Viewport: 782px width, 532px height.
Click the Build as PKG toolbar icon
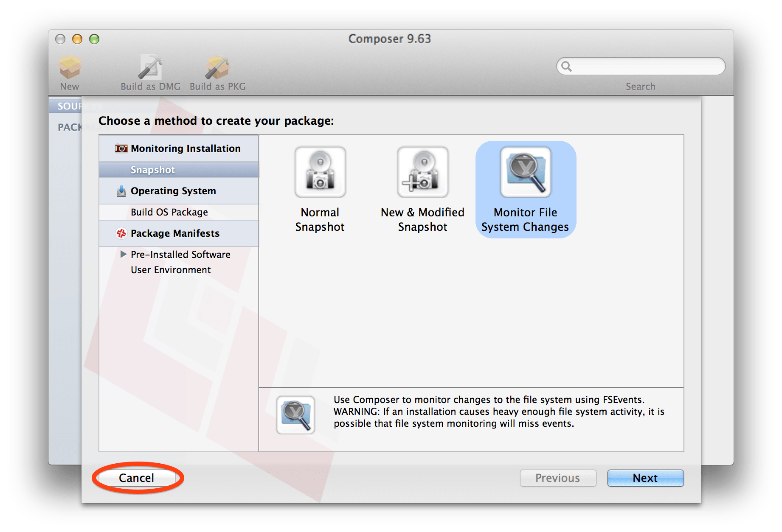[217, 68]
